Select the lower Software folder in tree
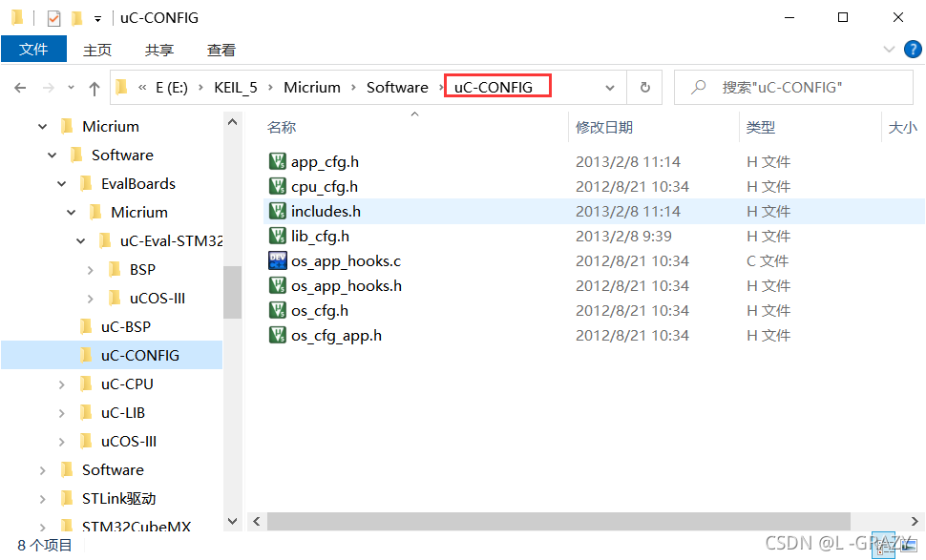926x560 pixels. 113,469
